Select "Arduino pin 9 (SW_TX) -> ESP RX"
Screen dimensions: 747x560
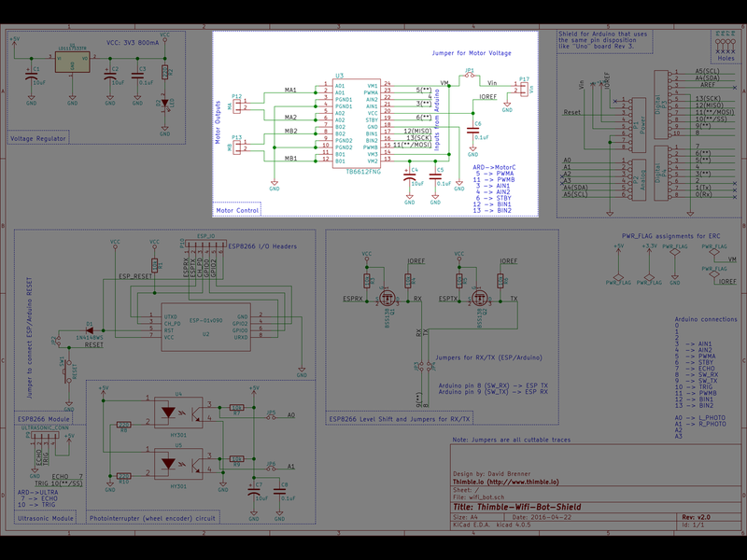[493, 391]
